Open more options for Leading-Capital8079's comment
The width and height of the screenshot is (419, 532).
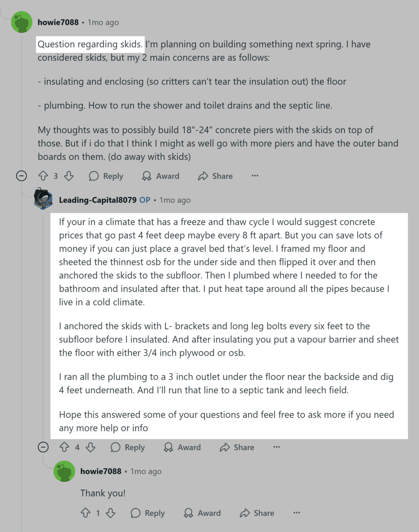tap(276, 447)
